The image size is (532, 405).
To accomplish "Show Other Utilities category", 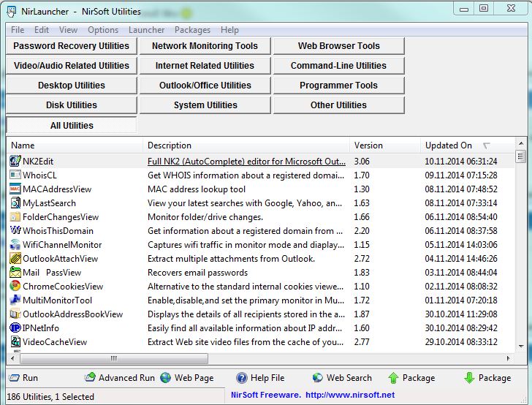I will tap(338, 105).
